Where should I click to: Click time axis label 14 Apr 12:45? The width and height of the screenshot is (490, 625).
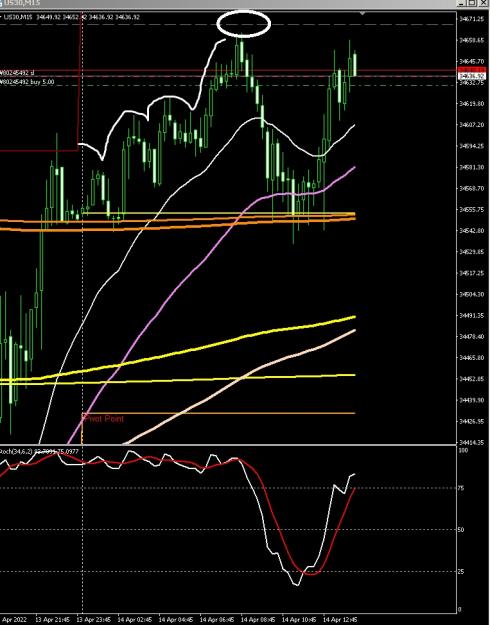(x=340, y=620)
